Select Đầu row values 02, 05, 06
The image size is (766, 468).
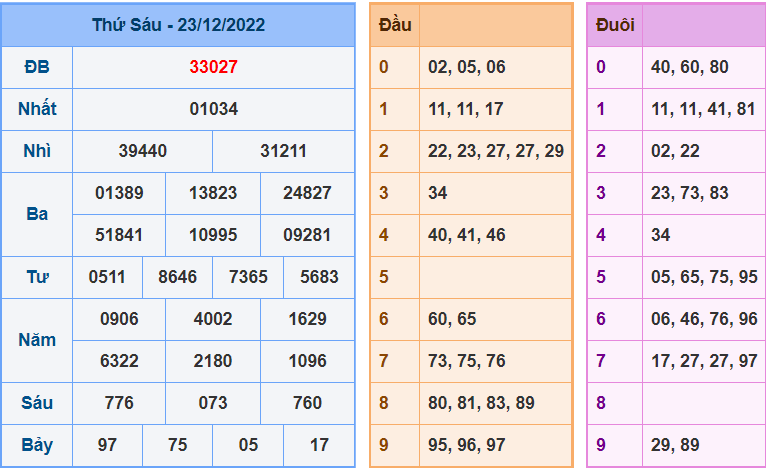pos(467,67)
